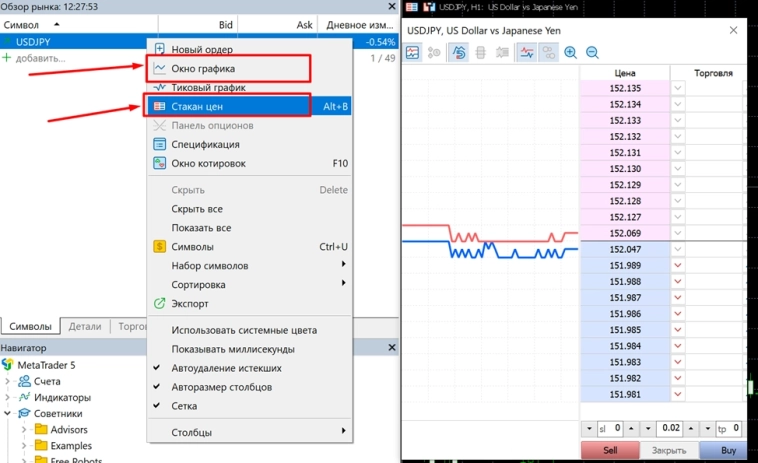
Task: Click the Depth of Market icon in chart title bar
Action: coord(412,7)
